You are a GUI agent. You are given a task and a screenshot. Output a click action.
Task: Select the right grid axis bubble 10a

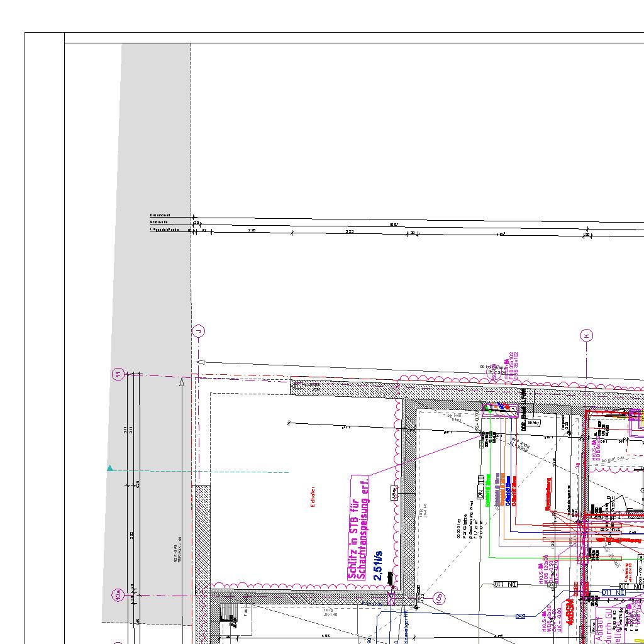pyautogui.click(x=439, y=597)
